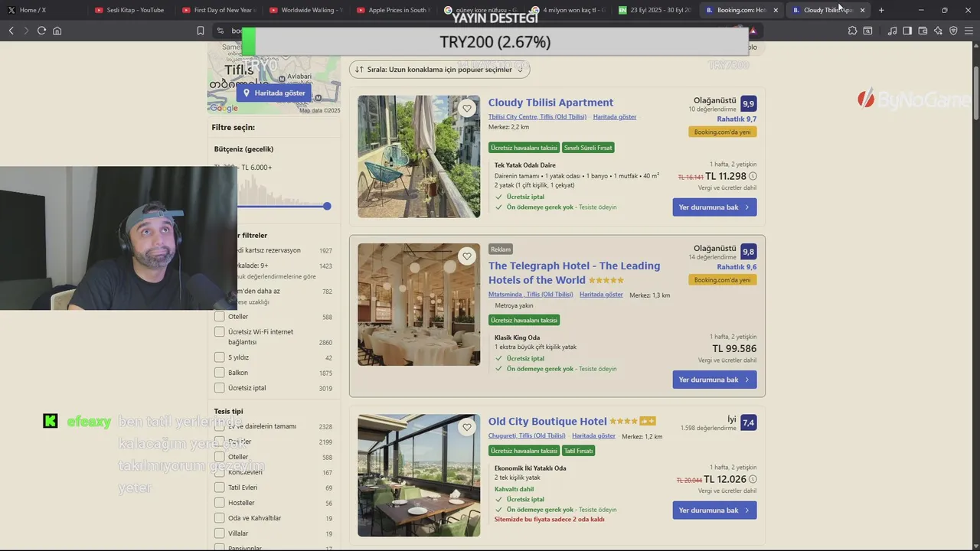Check Oteller in popular filters
The width and height of the screenshot is (980, 551).
(x=220, y=317)
